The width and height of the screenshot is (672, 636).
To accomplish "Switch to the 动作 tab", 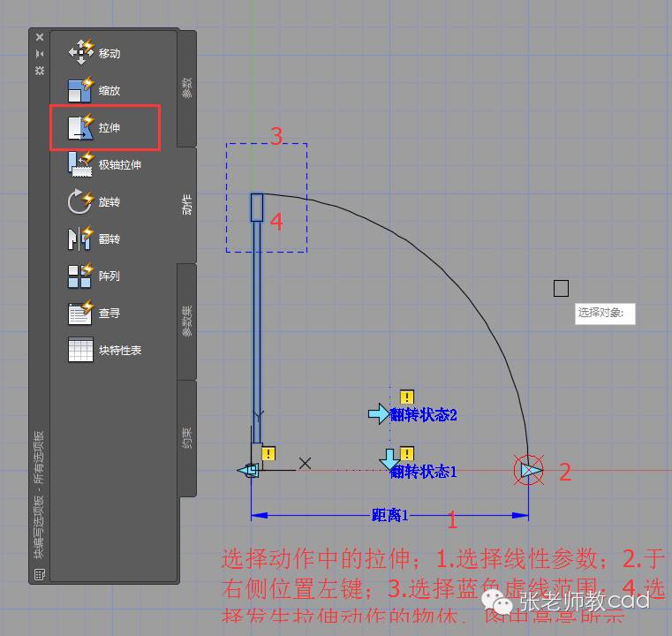I will [x=187, y=204].
